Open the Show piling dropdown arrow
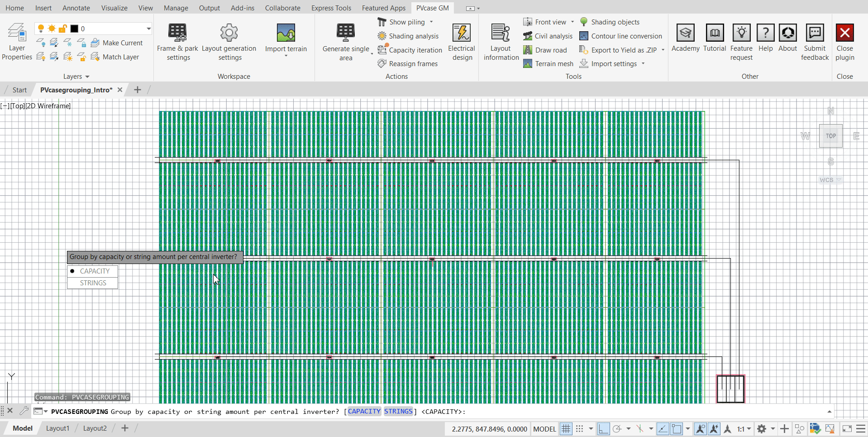The image size is (868, 437). pos(431,22)
